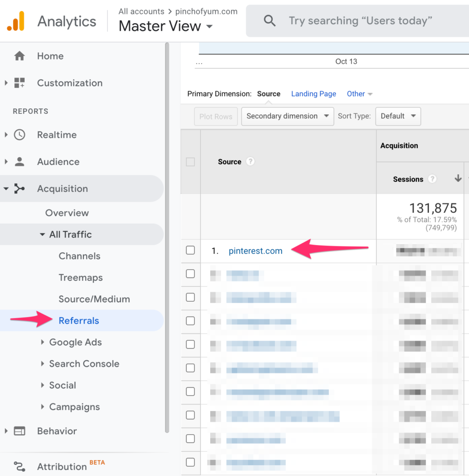Viewport: 469px width, 476px height.
Task: Click the Source column header
Action: pyautogui.click(x=229, y=162)
